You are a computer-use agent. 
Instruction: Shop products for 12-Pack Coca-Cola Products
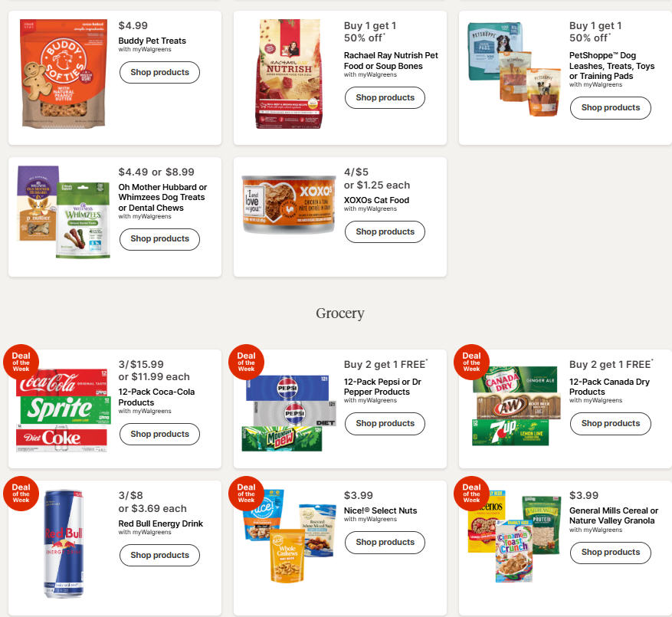159,435
